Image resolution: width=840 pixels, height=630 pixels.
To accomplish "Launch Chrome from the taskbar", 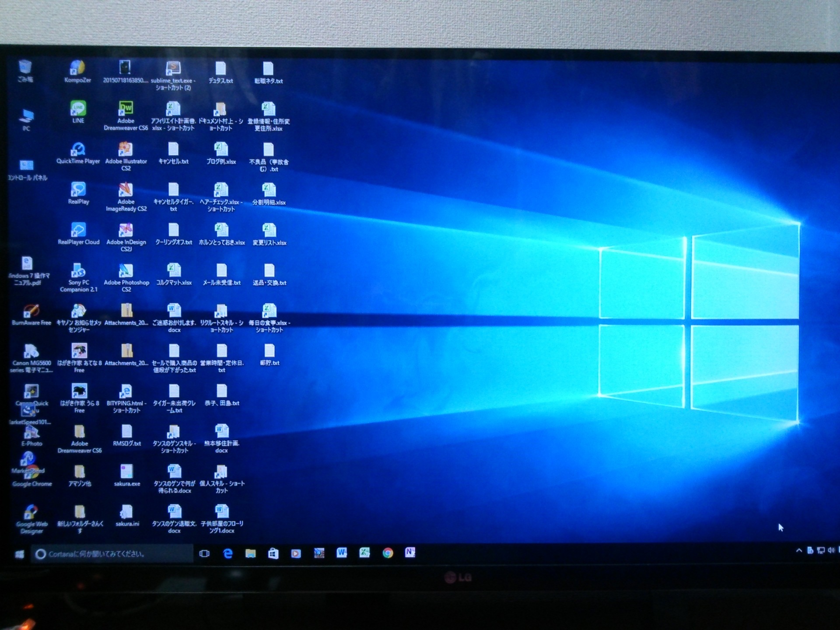I will click(x=387, y=553).
